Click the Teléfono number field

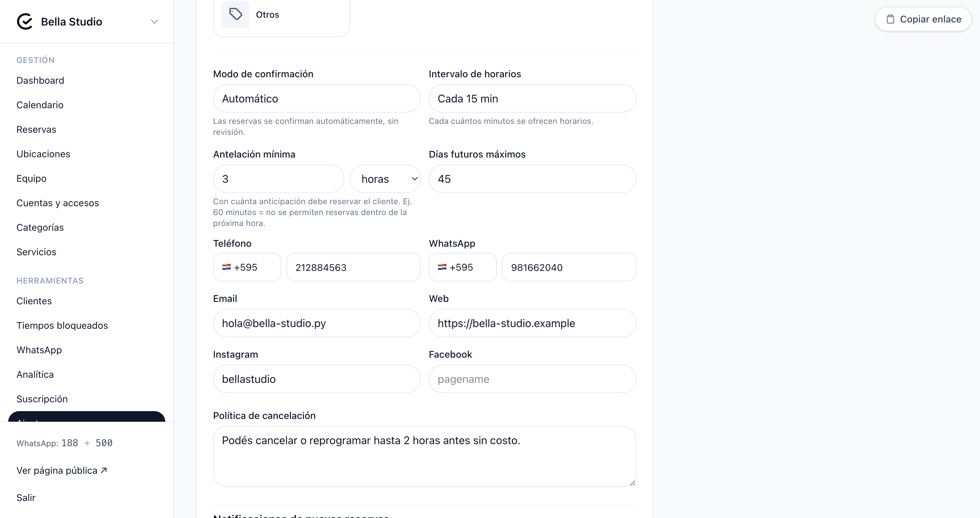point(354,267)
